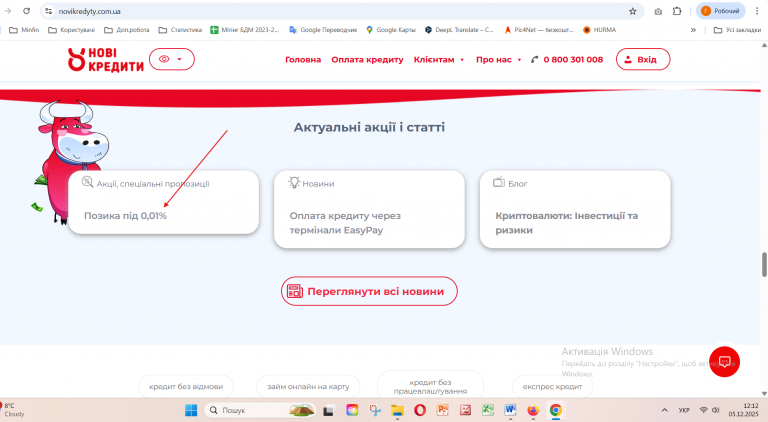
Task: Open the Snipping Tool taskbar icon
Action: (375, 410)
